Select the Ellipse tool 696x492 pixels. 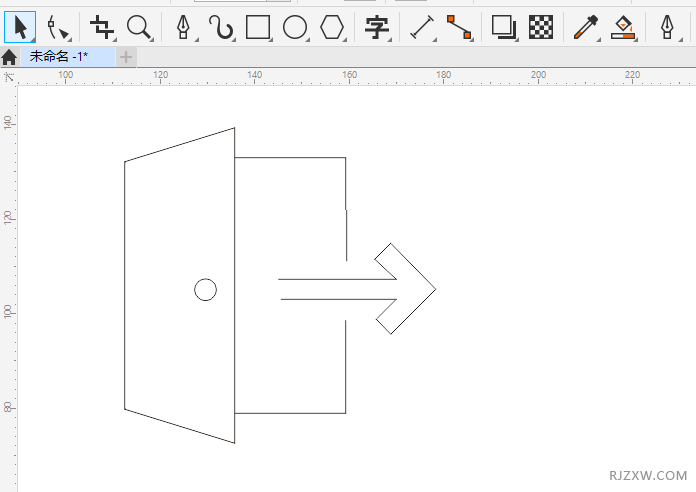coord(295,27)
